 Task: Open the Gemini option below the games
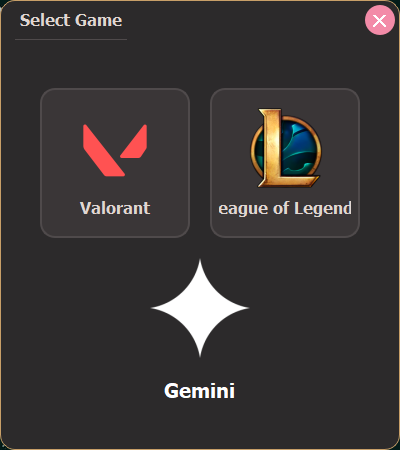(x=200, y=328)
